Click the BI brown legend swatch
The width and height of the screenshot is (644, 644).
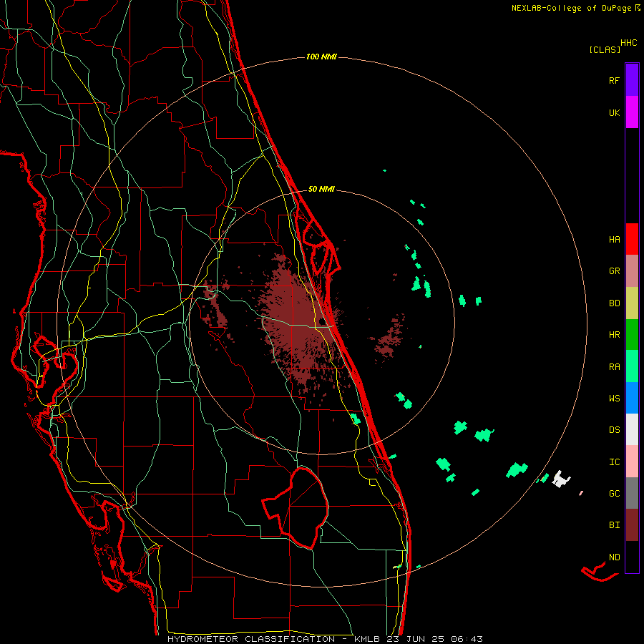[632, 525]
